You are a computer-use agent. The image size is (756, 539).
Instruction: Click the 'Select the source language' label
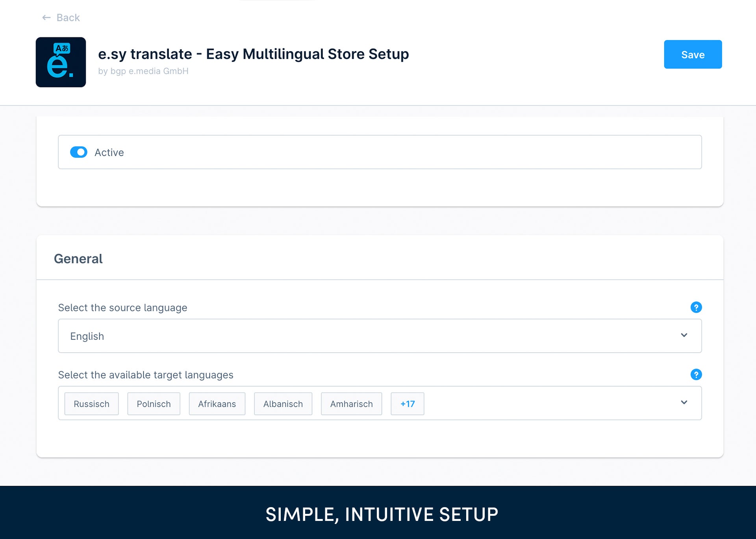pos(122,308)
